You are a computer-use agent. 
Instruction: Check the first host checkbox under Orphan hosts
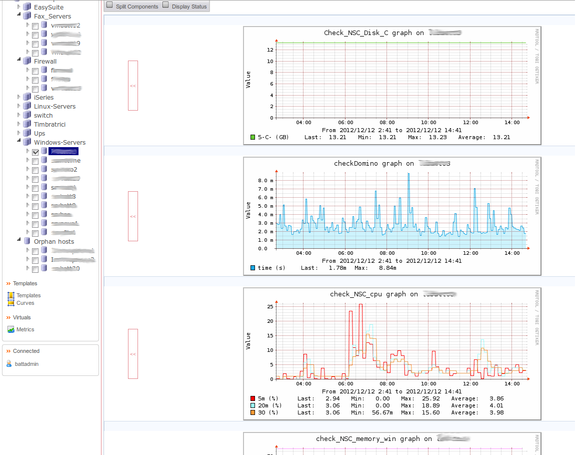tap(35, 251)
